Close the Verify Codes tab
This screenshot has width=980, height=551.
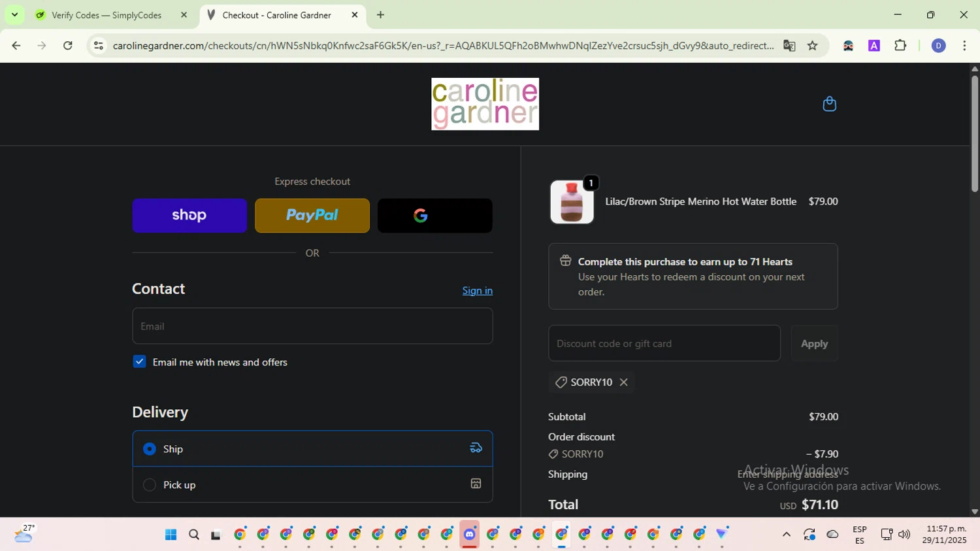coord(184,15)
